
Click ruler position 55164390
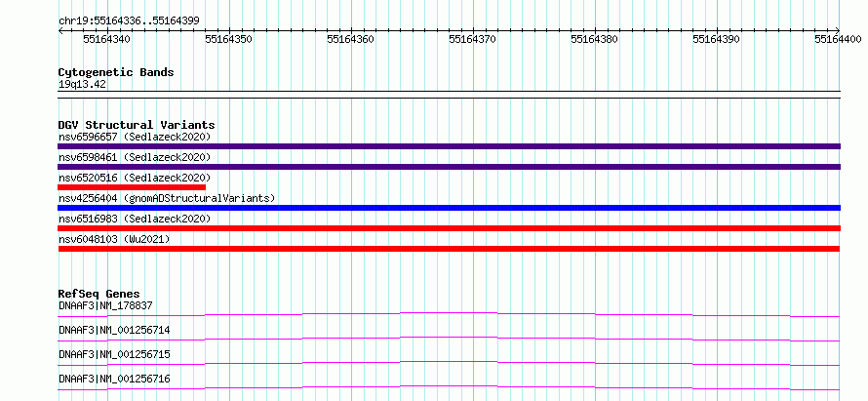[x=716, y=39]
